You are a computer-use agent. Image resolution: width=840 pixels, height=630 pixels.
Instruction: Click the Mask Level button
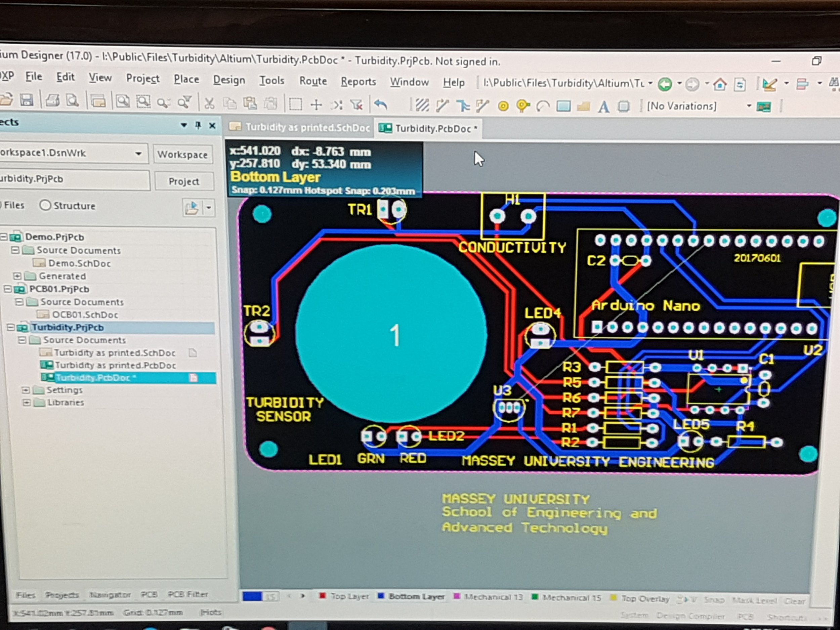755,600
